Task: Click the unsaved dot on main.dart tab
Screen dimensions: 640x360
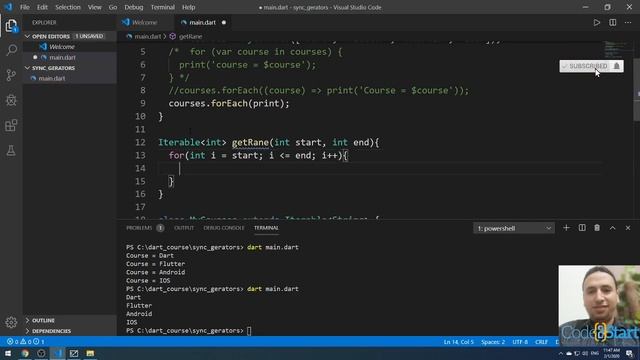Action: [x=224, y=22]
